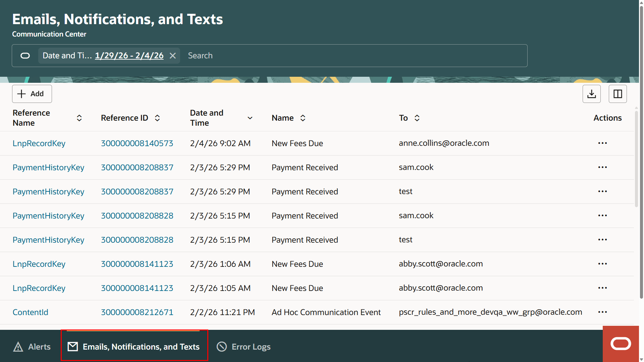
Task: Open the Oracle assistant red button
Action: click(x=621, y=344)
